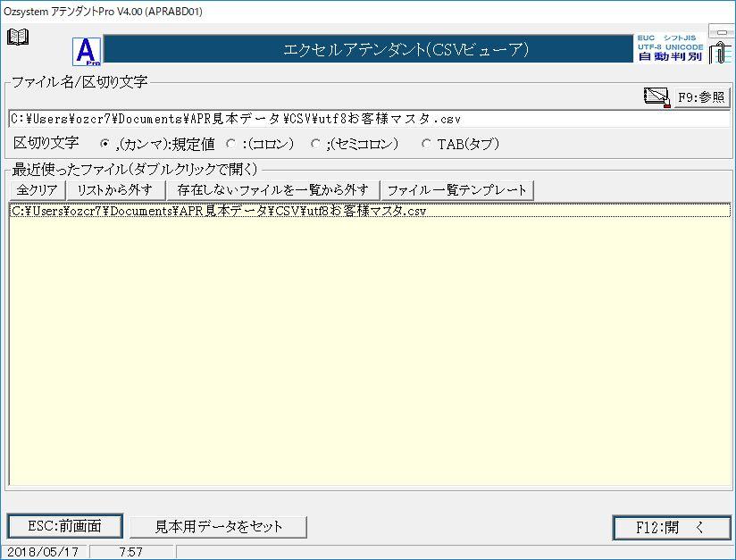Viewport: 736px width, 560px height.
Task: Select semicolon (セミコロン) delimiter radio
Action: 316,144
